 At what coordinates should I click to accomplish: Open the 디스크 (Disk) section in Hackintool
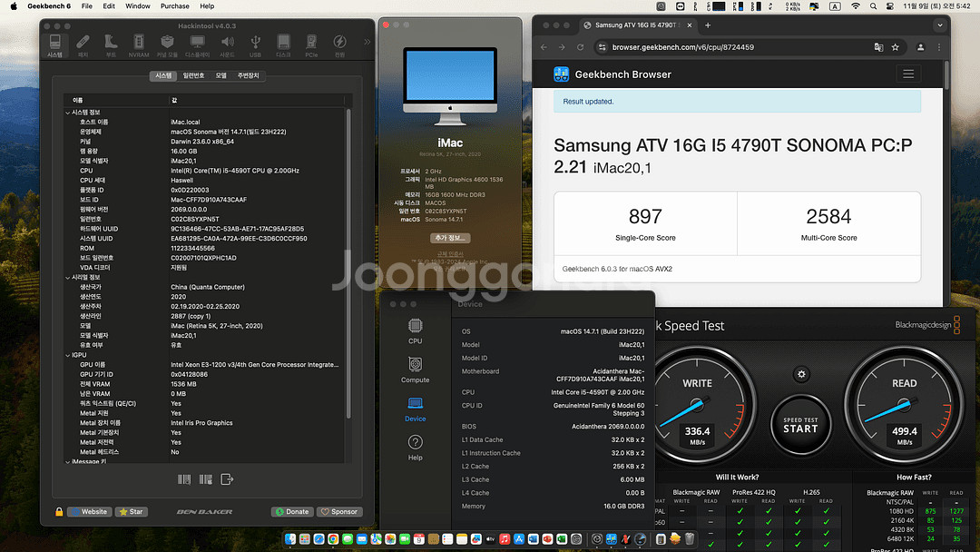[x=283, y=46]
